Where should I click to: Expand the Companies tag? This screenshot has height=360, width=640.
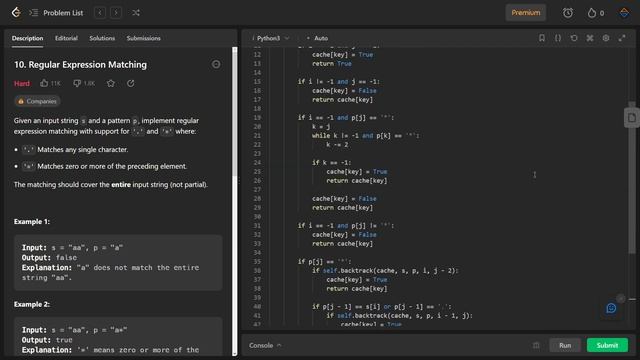pos(37,101)
